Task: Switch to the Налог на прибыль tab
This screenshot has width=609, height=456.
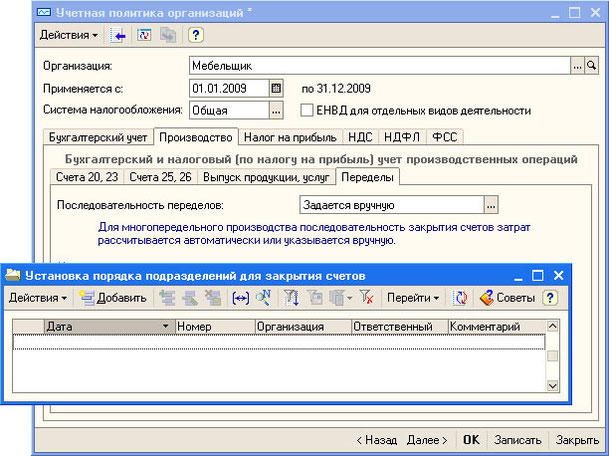Action: pos(289,137)
